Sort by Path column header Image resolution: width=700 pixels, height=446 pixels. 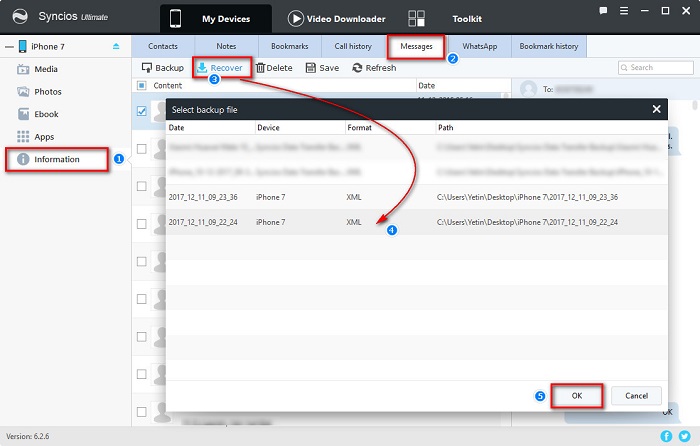[x=552, y=128]
